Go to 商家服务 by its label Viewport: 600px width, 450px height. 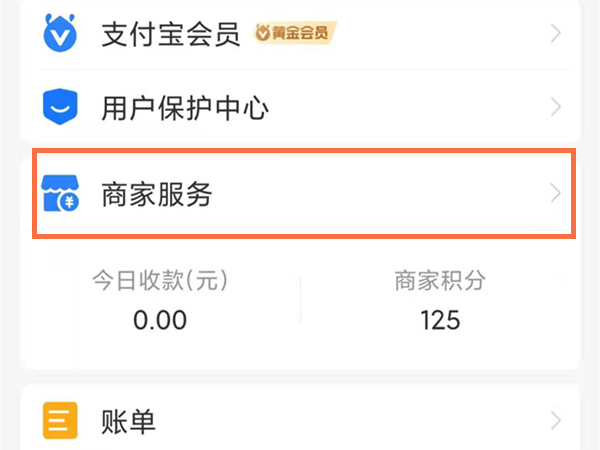(x=157, y=194)
